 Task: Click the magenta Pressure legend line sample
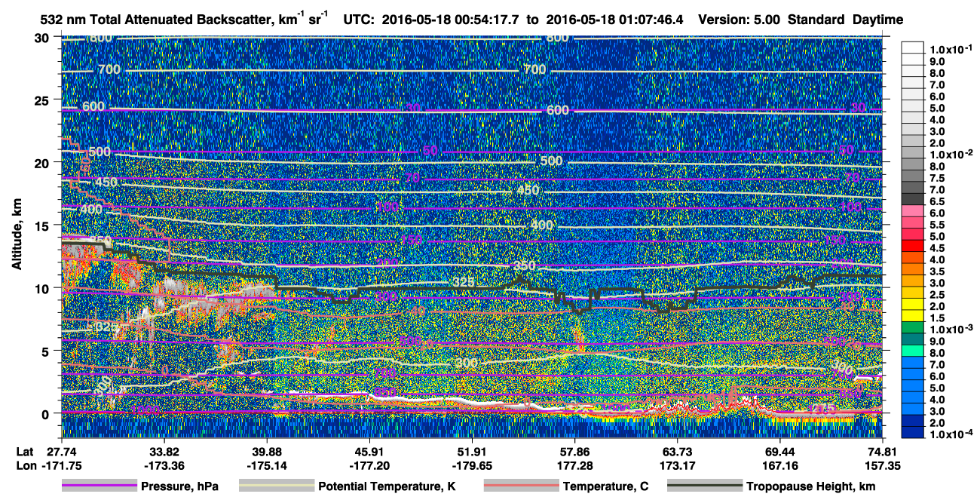[x=100, y=486]
